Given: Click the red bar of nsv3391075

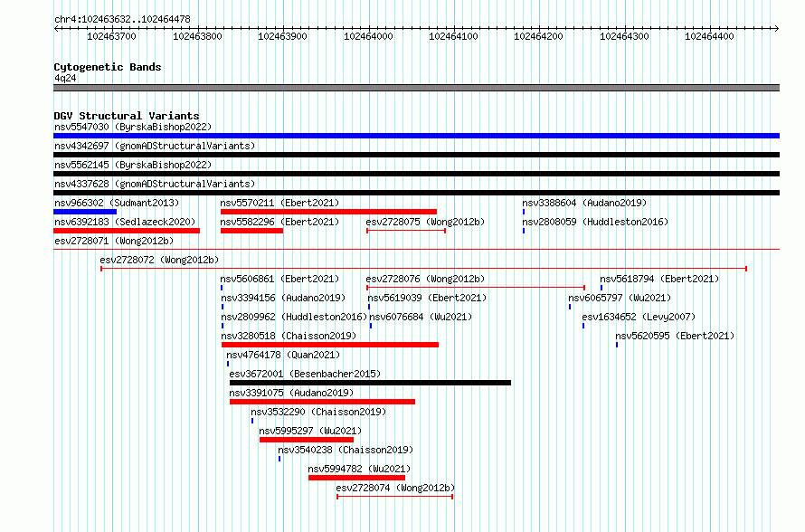Looking at the screenshot, I should [322, 402].
